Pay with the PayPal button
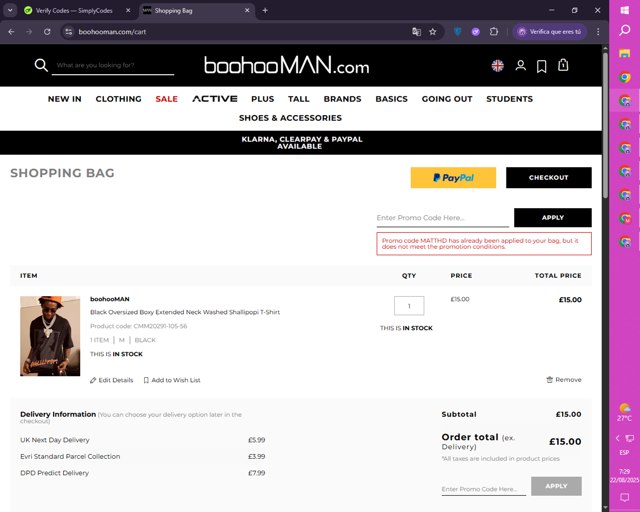This screenshot has height=512, width=640. [453, 178]
